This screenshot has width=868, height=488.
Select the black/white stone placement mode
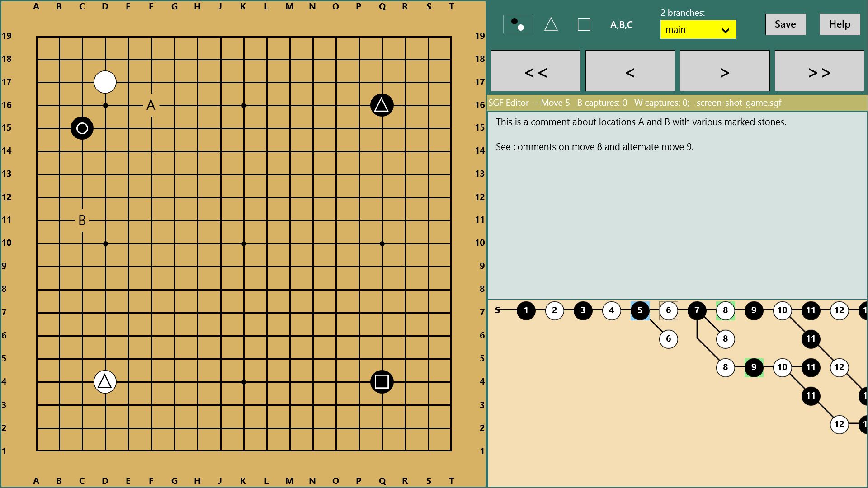click(x=517, y=24)
